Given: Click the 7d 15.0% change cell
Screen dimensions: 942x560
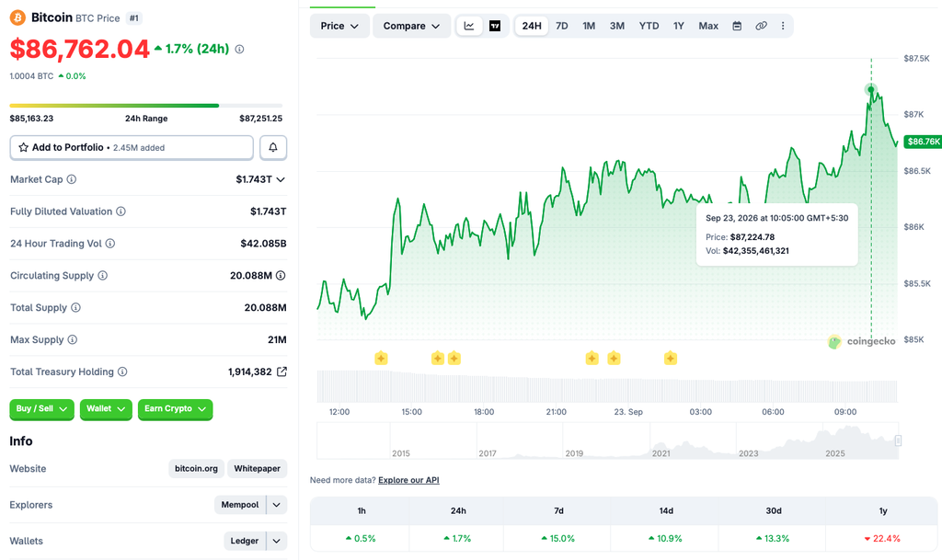Looking at the screenshot, I should click(558, 539).
